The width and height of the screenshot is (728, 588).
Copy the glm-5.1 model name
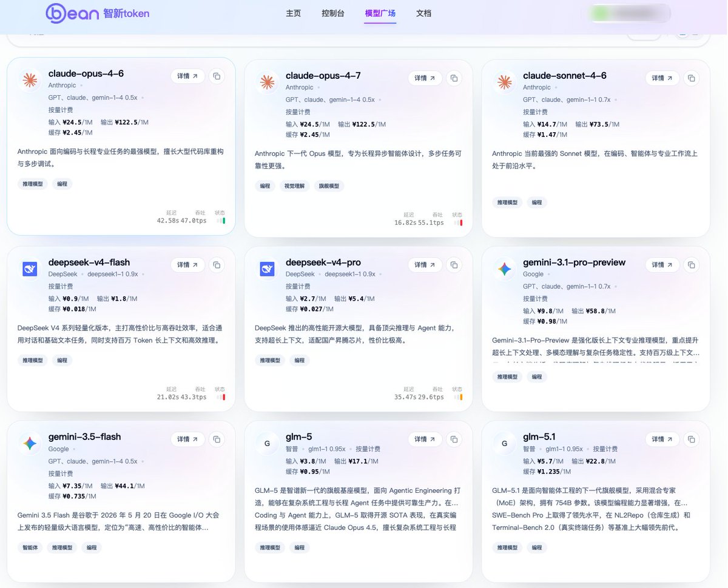pos(691,439)
